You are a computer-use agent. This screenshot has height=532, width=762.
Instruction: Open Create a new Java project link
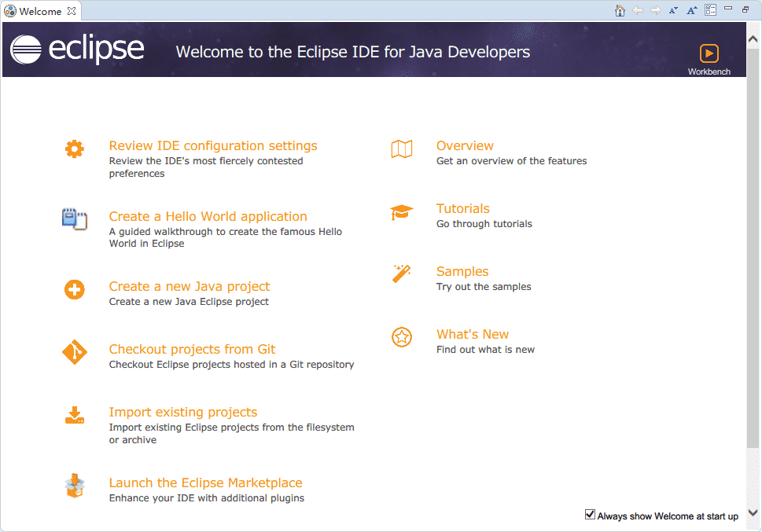(189, 287)
